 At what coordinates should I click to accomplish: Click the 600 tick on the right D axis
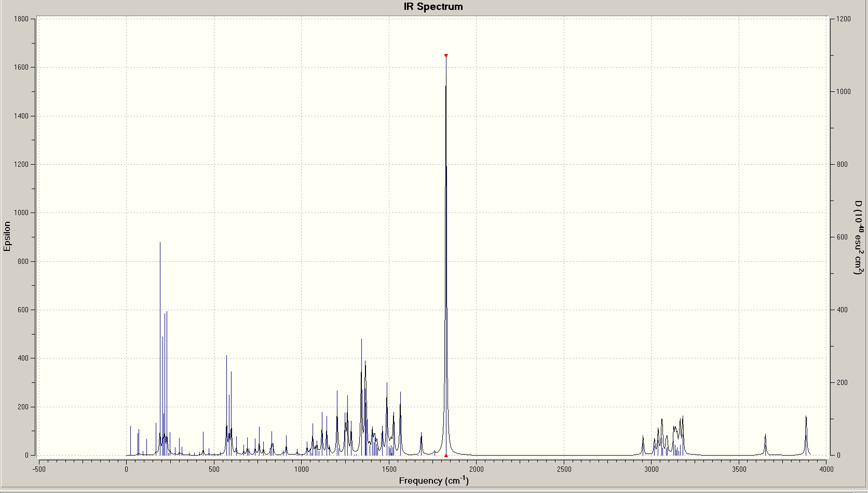coord(842,237)
